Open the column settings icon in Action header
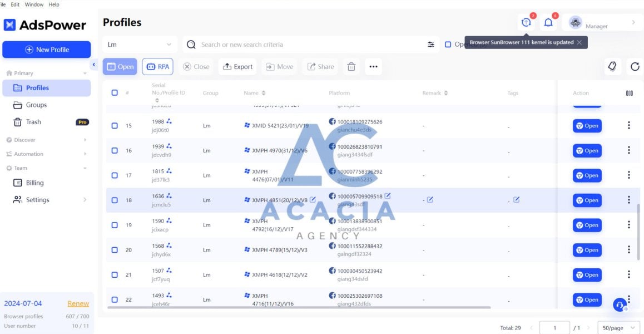The height and width of the screenshot is (334, 644). [x=629, y=93]
